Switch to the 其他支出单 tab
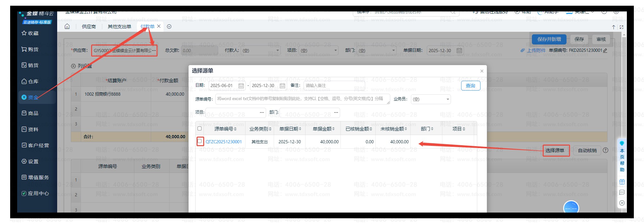The width and height of the screenshot is (644, 224). point(119,27)
